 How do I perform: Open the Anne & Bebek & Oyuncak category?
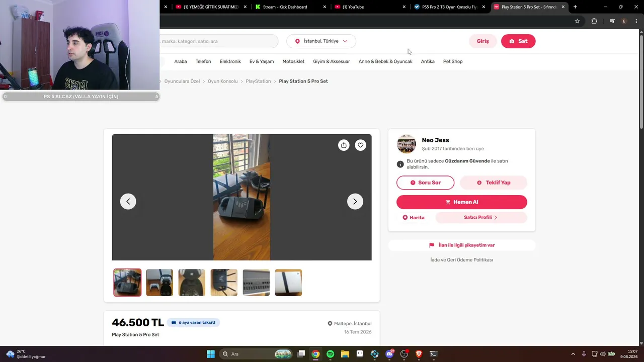(385, 61)
